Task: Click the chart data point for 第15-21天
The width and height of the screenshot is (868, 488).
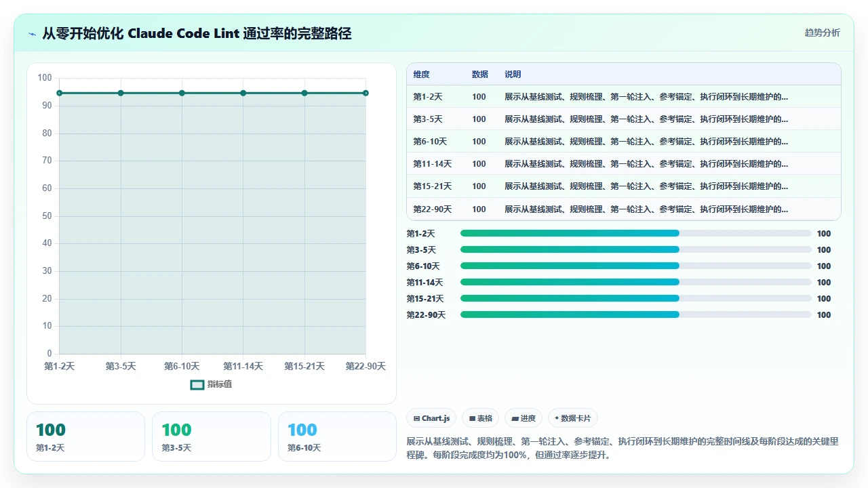Action: pyautogui.click(x=304, y=93)
